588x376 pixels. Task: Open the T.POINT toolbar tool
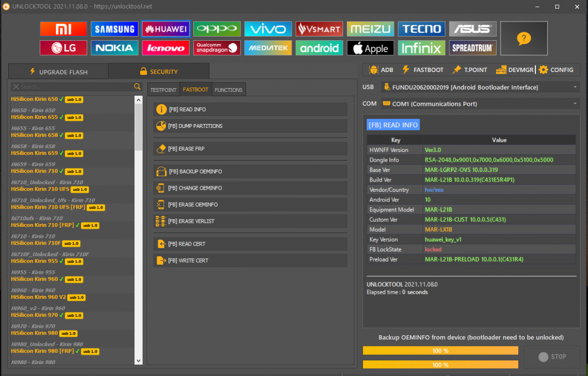click(x=470, y=70)
